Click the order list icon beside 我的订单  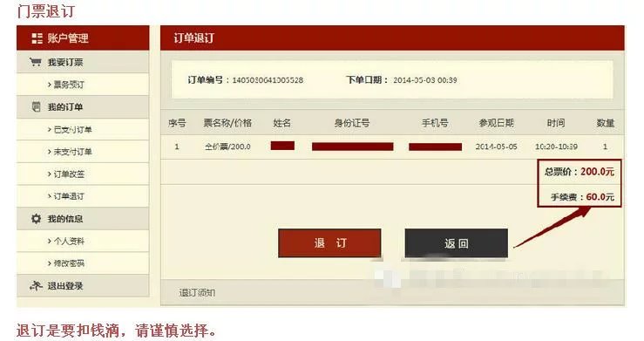click(x=36, y=106)
